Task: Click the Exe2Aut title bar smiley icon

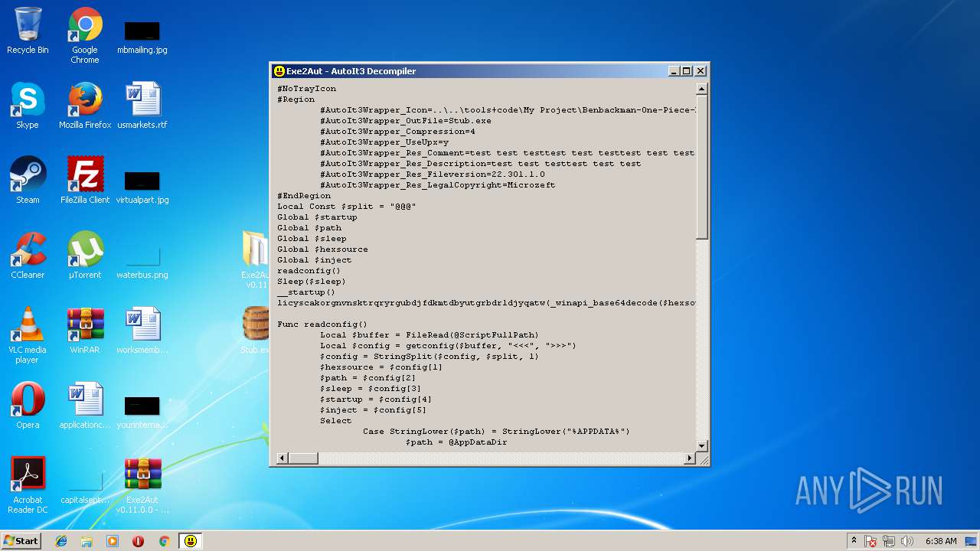Action: click(x=279, y=71)
